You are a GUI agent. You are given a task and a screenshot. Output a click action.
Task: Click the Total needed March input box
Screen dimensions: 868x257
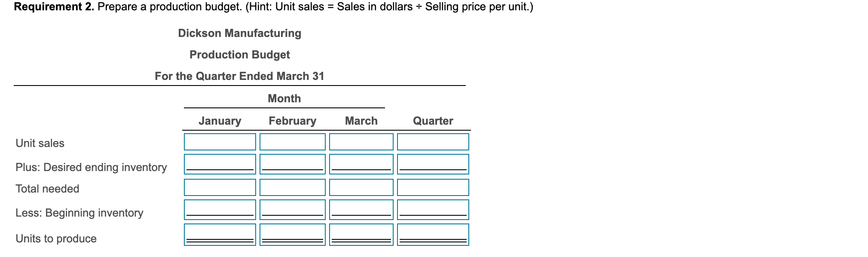tap(361, 188)
